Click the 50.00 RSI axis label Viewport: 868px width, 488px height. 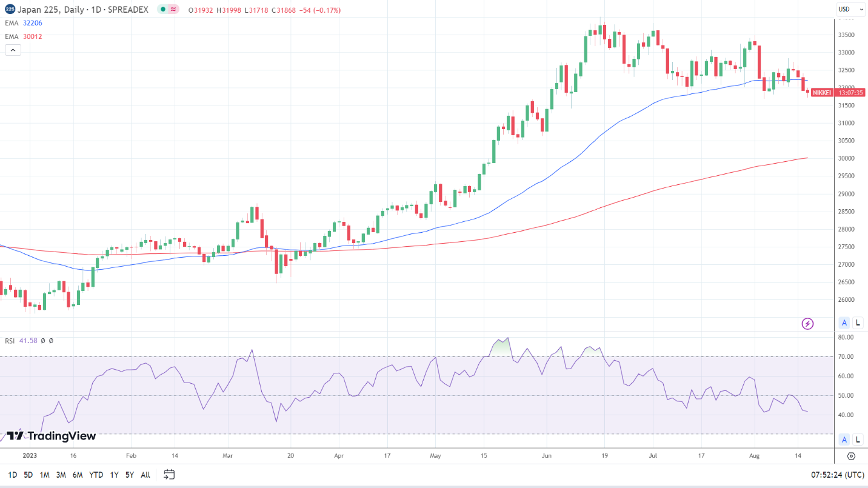[845, 395]
